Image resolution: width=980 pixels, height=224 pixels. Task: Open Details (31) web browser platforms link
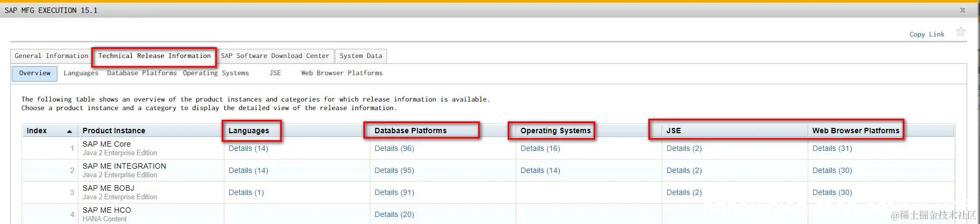(x=832, y=148)
